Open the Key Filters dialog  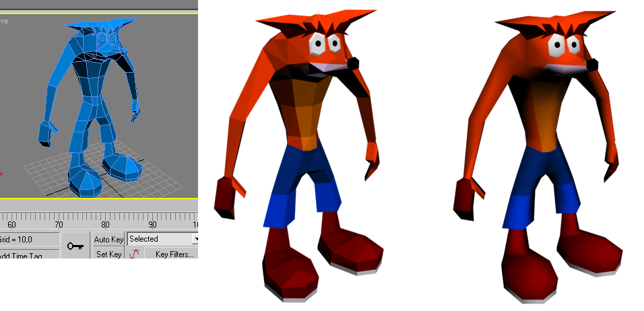(174, 254)
